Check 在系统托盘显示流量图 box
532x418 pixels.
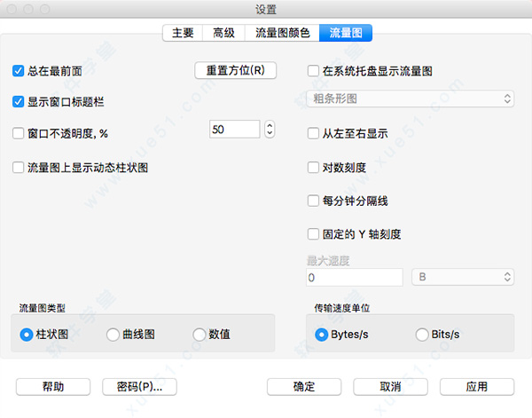point(313,70)
